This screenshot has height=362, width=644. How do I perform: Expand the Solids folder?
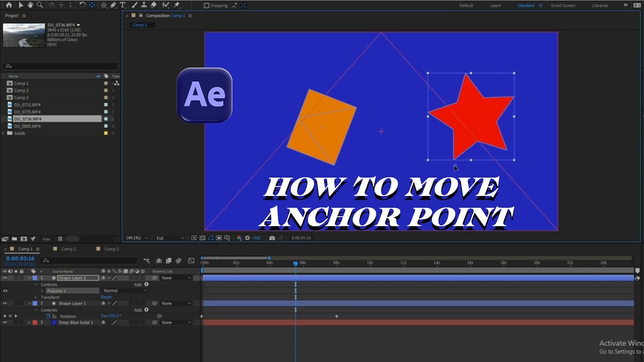point(4,133)
